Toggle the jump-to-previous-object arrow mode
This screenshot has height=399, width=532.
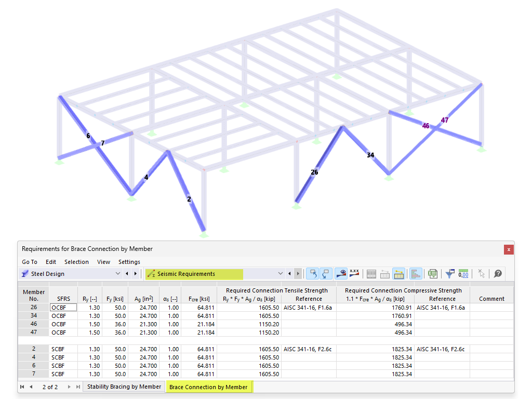pyautogui.click(x=312, y=274)
